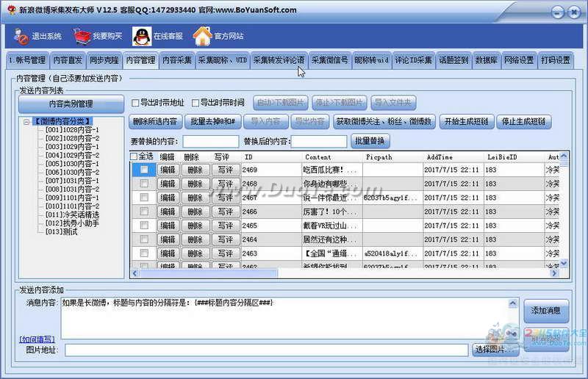Click 停止生成短链 button
This screenshot has height=379, width=588.
pos(523,121)
